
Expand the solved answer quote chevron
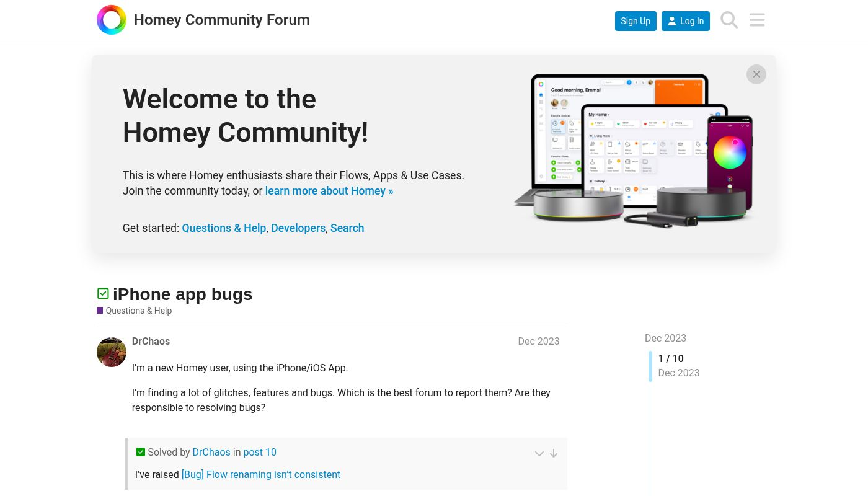tap(539, 454)
